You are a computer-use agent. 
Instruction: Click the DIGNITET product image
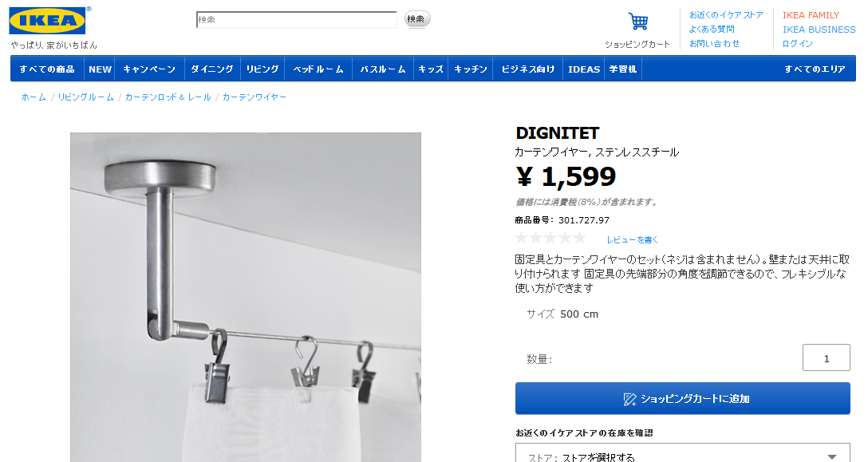245,297
